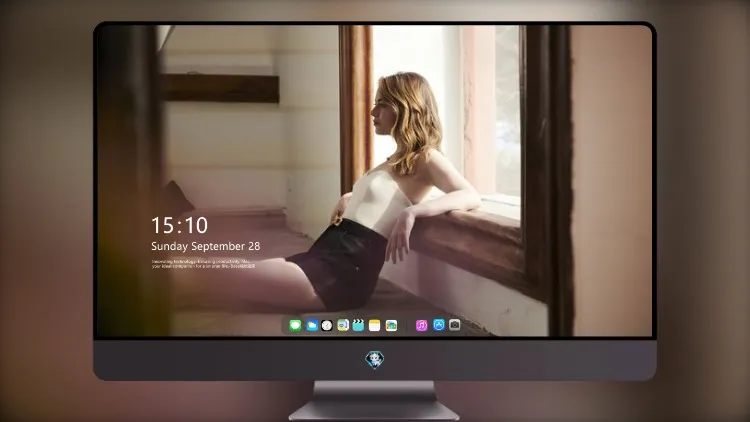
Task: Click the Sunday September 28 date text
Action: click(x=206, y=246)
